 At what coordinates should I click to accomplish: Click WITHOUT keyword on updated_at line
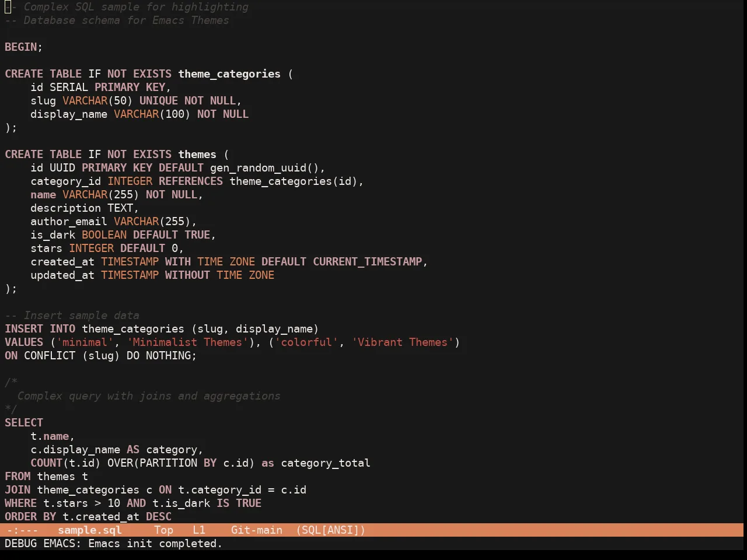click(x=187, y=275)
